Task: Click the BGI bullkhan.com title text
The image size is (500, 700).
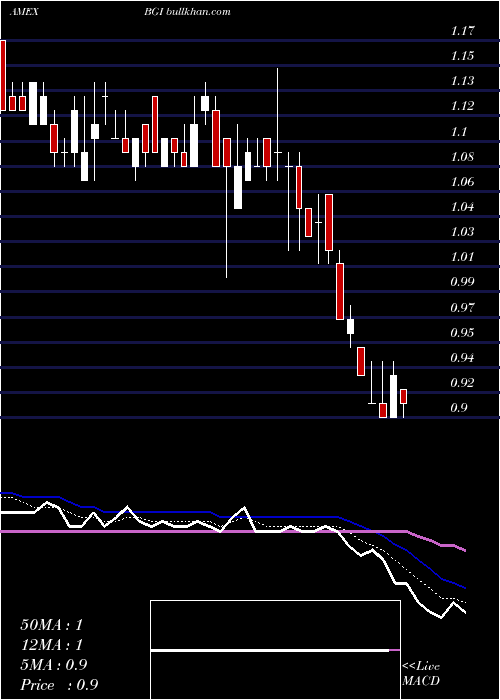Action: coord(187,12)
